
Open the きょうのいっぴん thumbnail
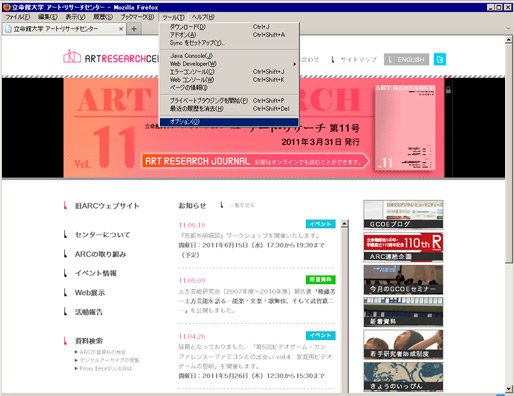click(403, 377)
